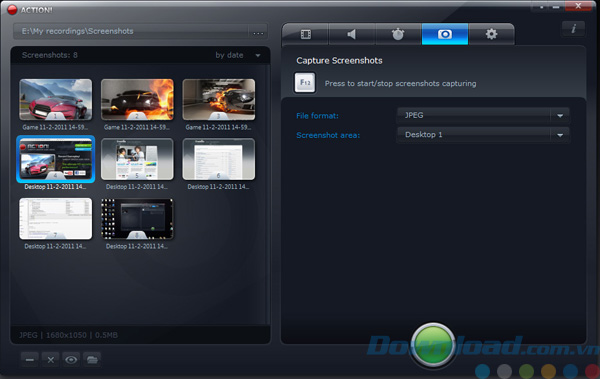Screen dimensions: 600x379
Task: Click the info "i" button
Action: point(573,28)
